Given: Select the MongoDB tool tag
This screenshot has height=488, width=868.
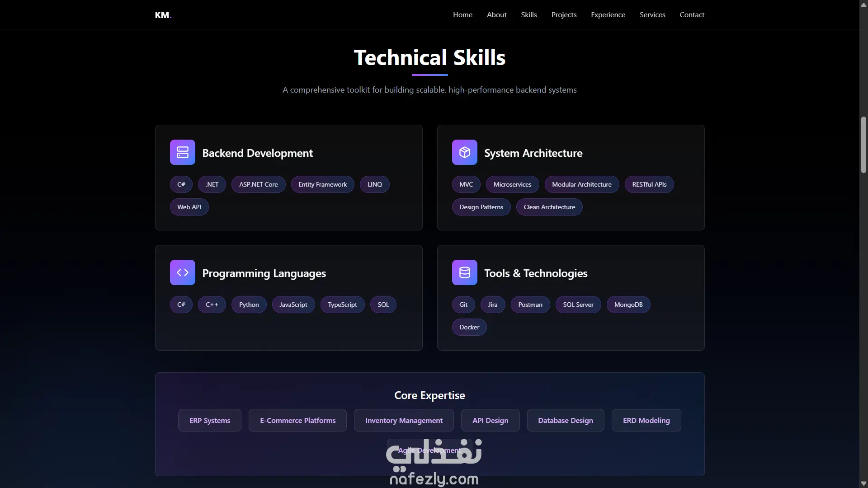Looking at the screenshot, I should (628, 305).
